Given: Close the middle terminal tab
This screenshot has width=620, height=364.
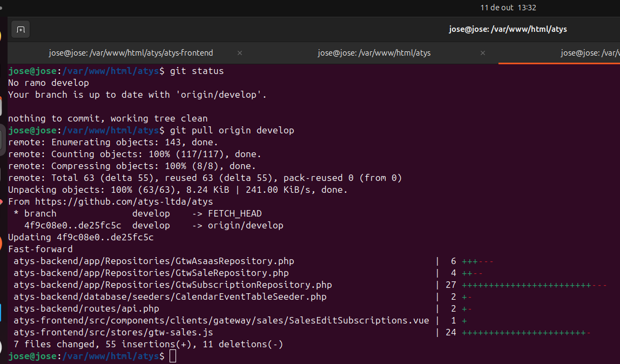Looking at the screenshot, I should tap(483, 53).
